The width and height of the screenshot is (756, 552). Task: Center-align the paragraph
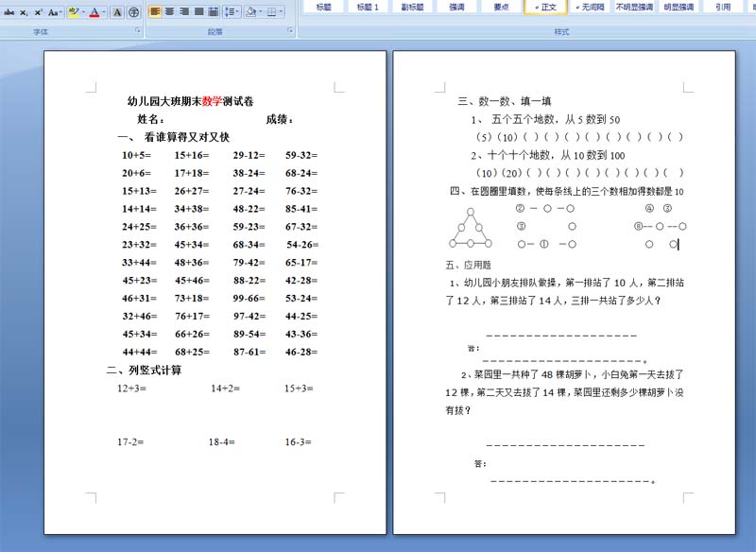tap(169, 11)
